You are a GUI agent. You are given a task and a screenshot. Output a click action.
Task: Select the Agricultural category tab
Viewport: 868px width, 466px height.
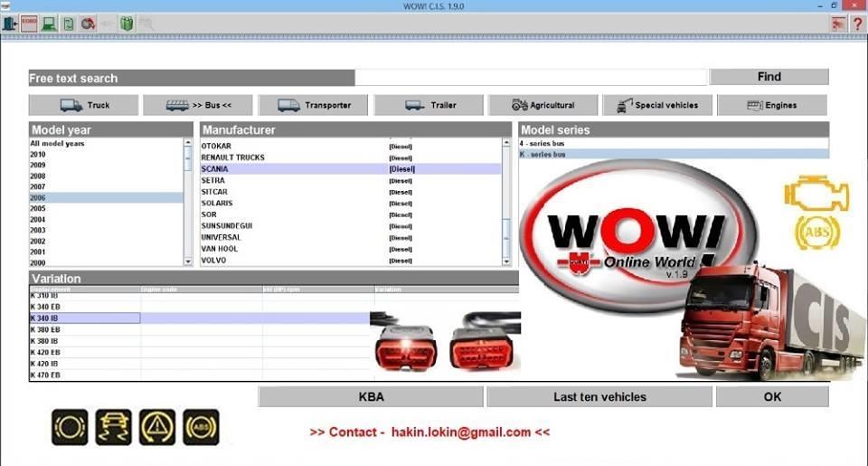[543, 105]
